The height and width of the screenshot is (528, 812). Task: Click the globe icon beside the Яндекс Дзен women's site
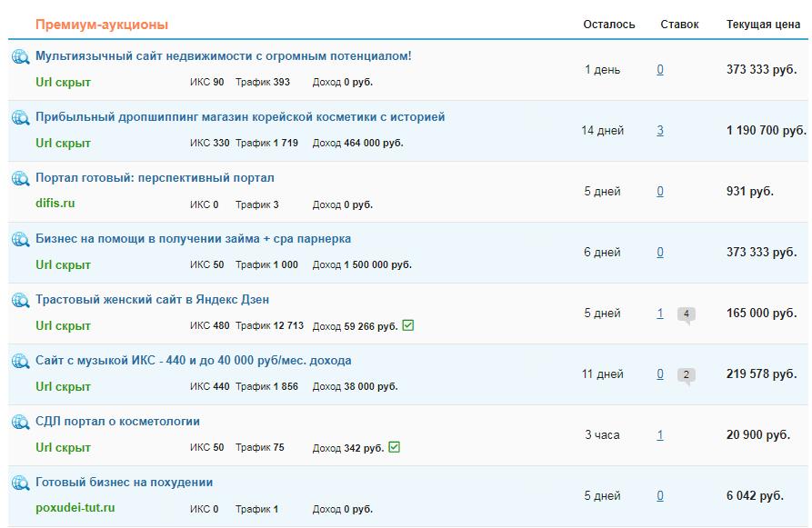pos(21,300)
